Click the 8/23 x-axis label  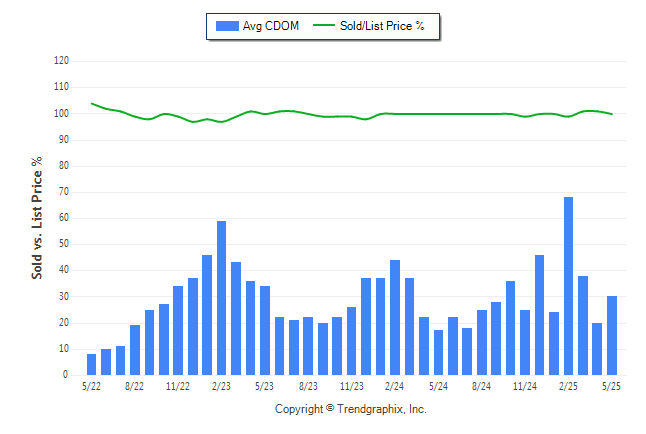point(308,387)
